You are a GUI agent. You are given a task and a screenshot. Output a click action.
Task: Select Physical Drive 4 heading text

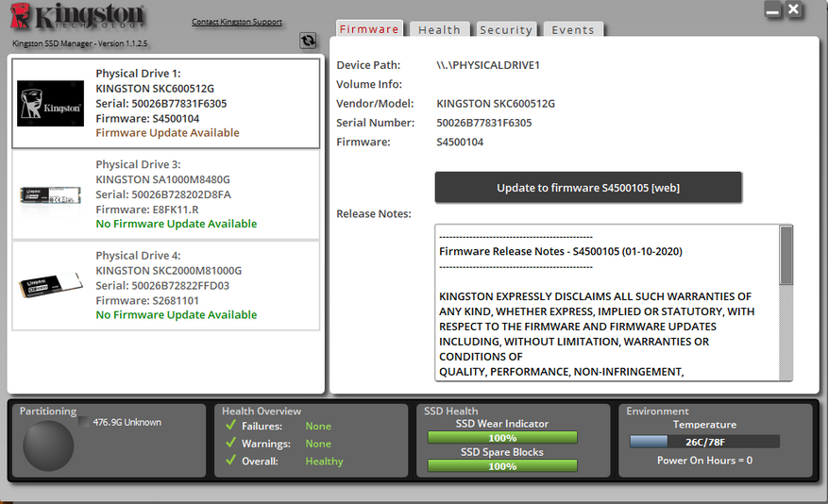pos(138,256)
